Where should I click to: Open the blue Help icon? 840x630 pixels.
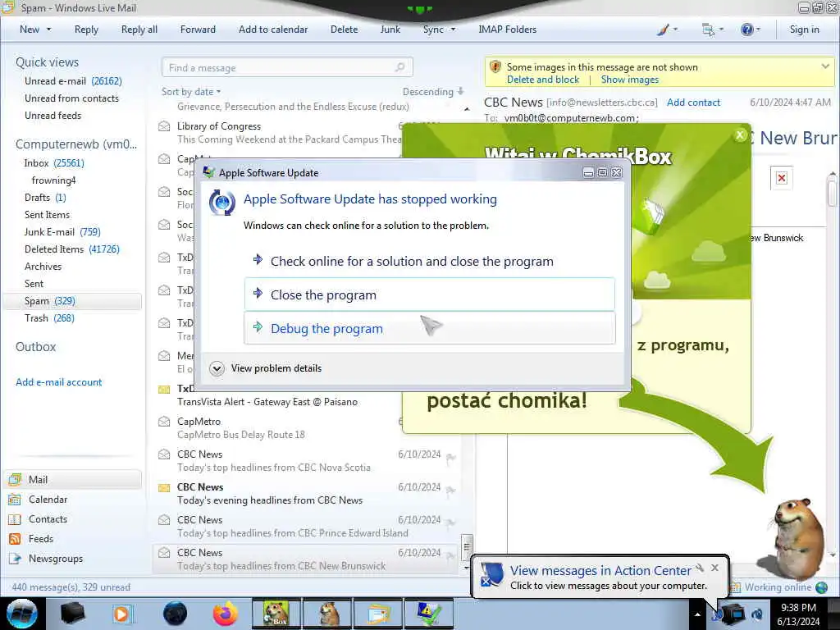point(746,30)
